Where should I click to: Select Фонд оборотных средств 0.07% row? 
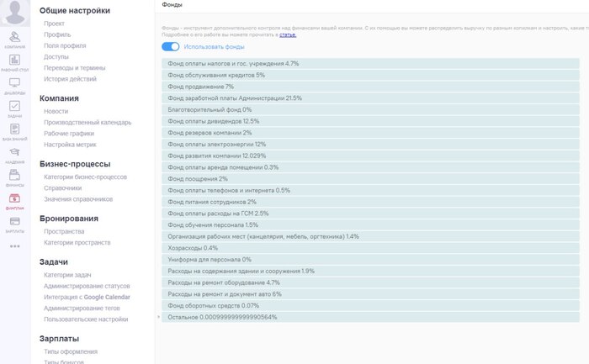pyautogui.click(x=370, y=306)
